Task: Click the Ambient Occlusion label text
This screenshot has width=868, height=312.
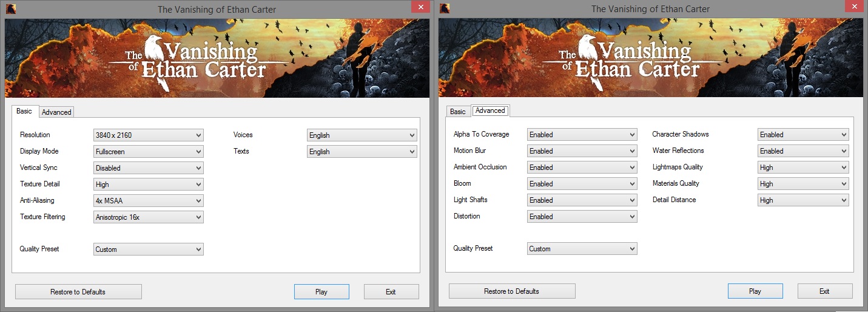Action: coord(480,167)
